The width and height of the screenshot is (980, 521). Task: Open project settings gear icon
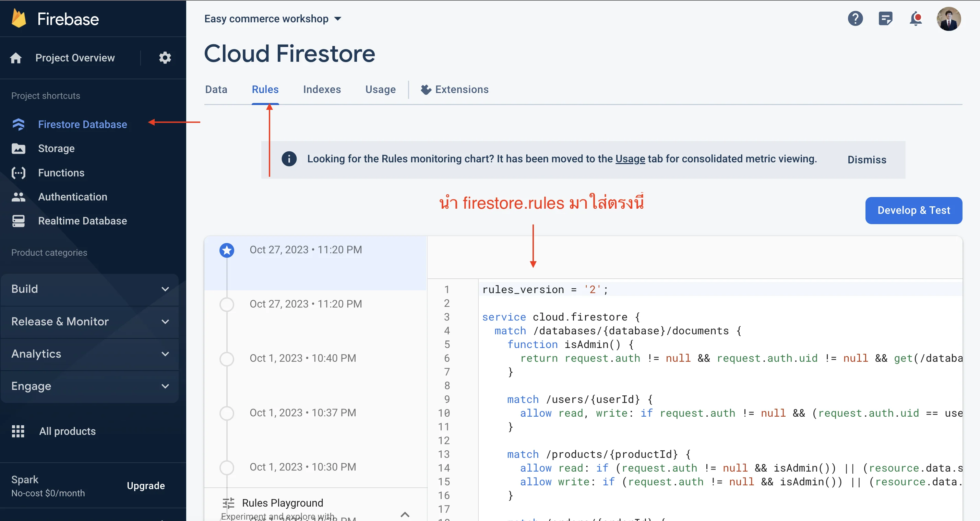tap(165, 58)
